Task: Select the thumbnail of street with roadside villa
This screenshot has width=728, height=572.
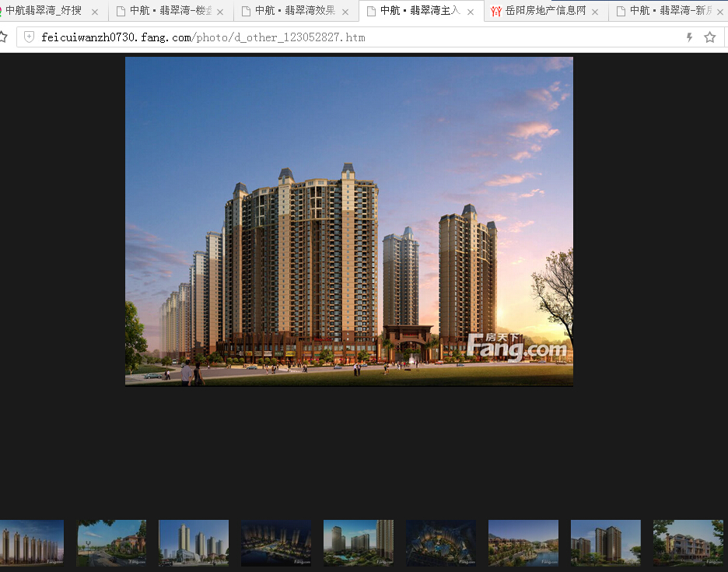Action: (x=111, y=542)
